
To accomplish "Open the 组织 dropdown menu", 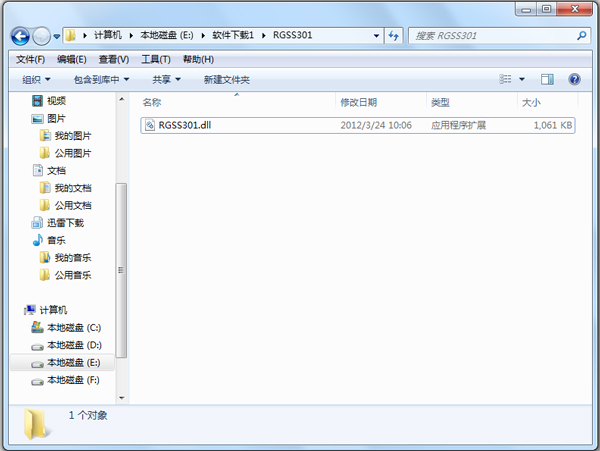I will pos(37,79).
